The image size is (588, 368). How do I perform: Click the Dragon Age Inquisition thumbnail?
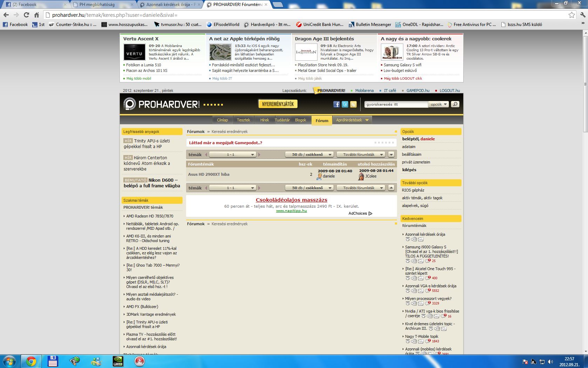pyautogui.click(x=306, y=52)
